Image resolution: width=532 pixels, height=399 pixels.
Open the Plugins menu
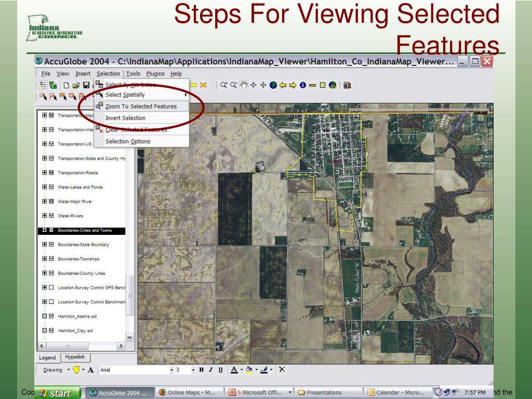click(155, 74)
